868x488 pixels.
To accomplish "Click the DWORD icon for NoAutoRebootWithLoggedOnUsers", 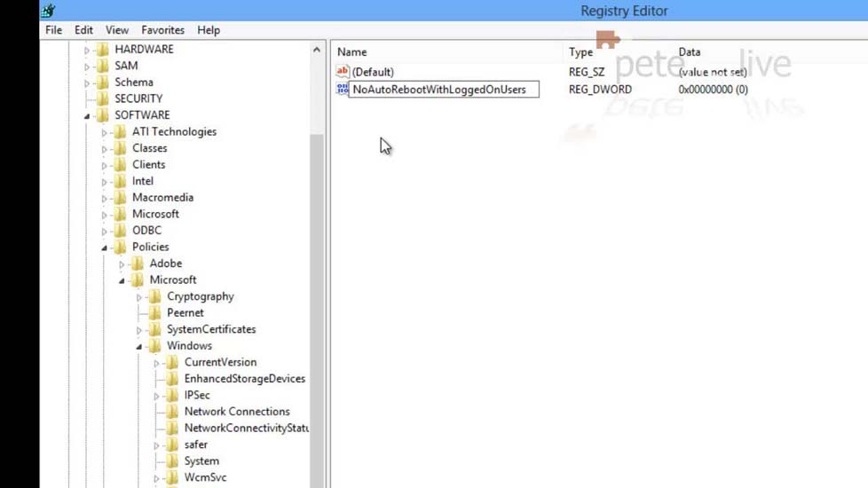I will pyautogui.click(x=342, y=89).
